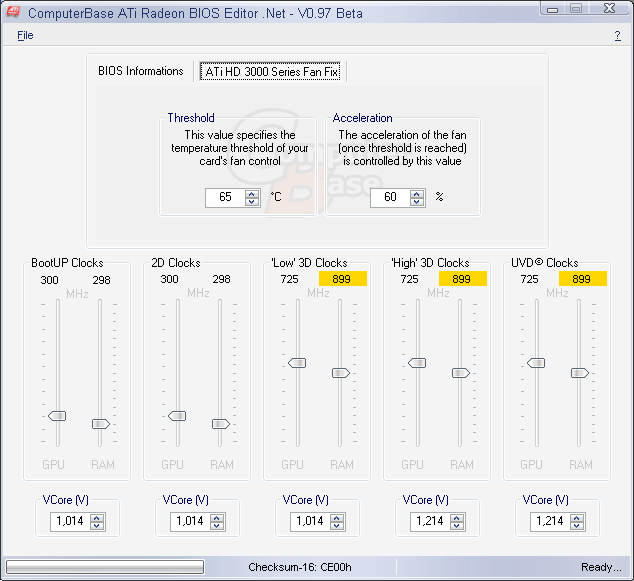Click highlighted 899 RAM value in UVD Clocks
The width and height of the screenshot is (634, 581).
pos(582,279)
